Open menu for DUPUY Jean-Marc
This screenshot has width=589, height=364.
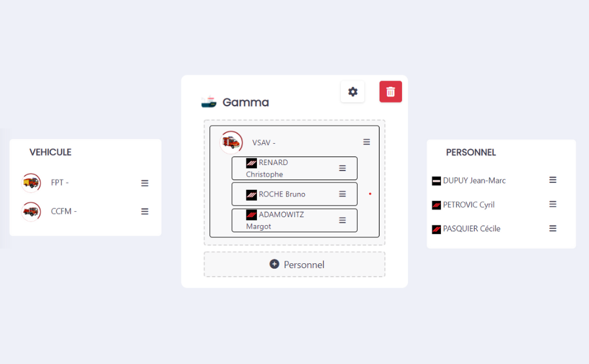tap(553, 180)
